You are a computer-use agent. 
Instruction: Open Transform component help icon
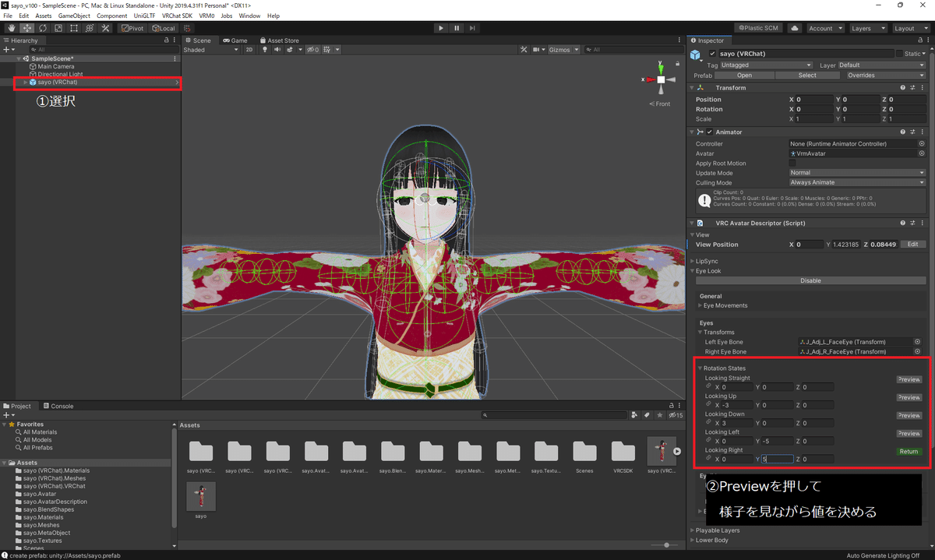click(x=903, y=88)
